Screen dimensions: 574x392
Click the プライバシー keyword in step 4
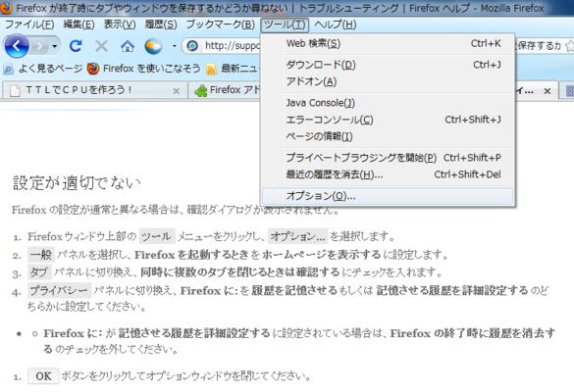[x=59, y=290]
